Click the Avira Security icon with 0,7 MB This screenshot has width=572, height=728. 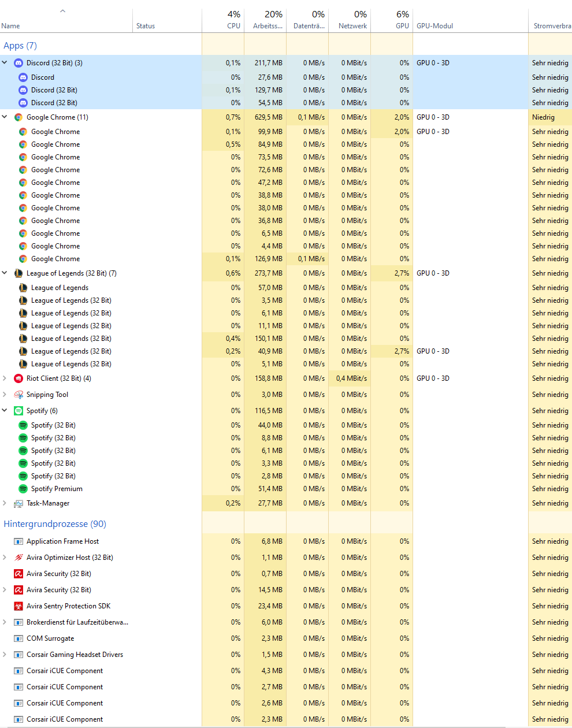[18, 574]
